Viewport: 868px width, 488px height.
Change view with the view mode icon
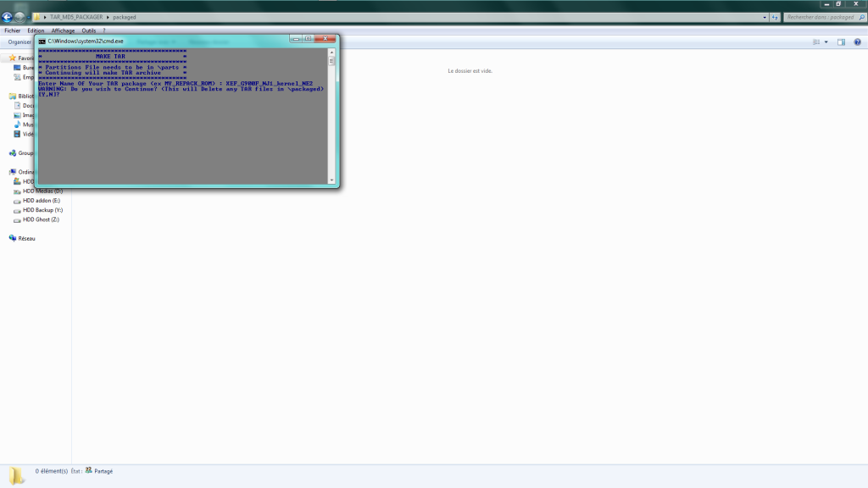coord(816,42)
